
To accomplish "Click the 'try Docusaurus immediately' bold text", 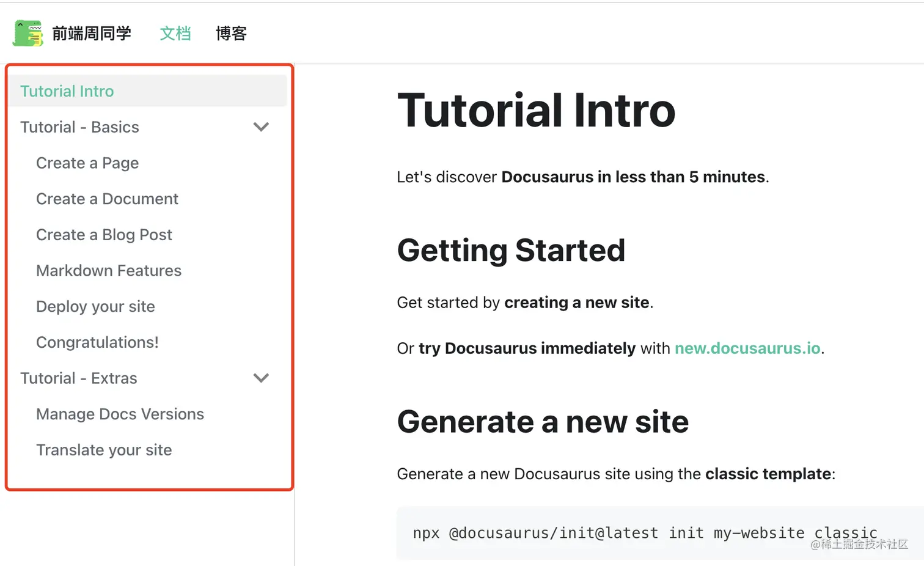I will pyautogui.click(x=527, y=348).
